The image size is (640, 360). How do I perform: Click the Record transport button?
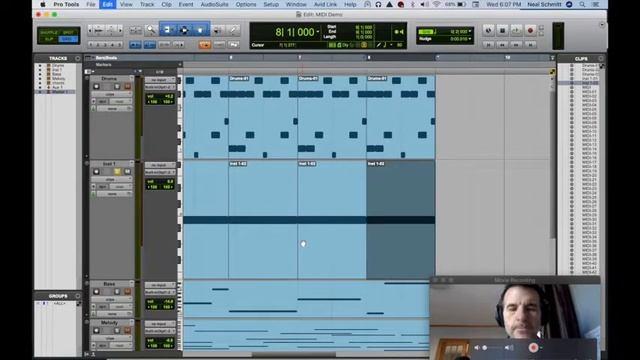pyautogui.click(x=530, y=30)
